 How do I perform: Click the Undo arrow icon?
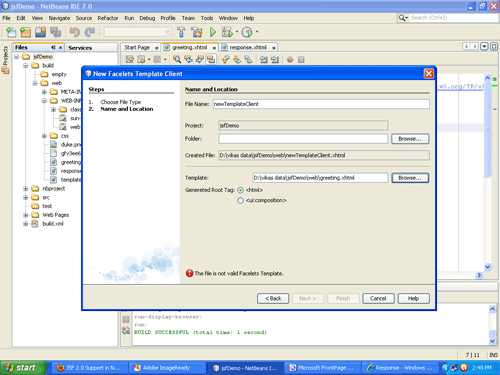coord(75,32)
